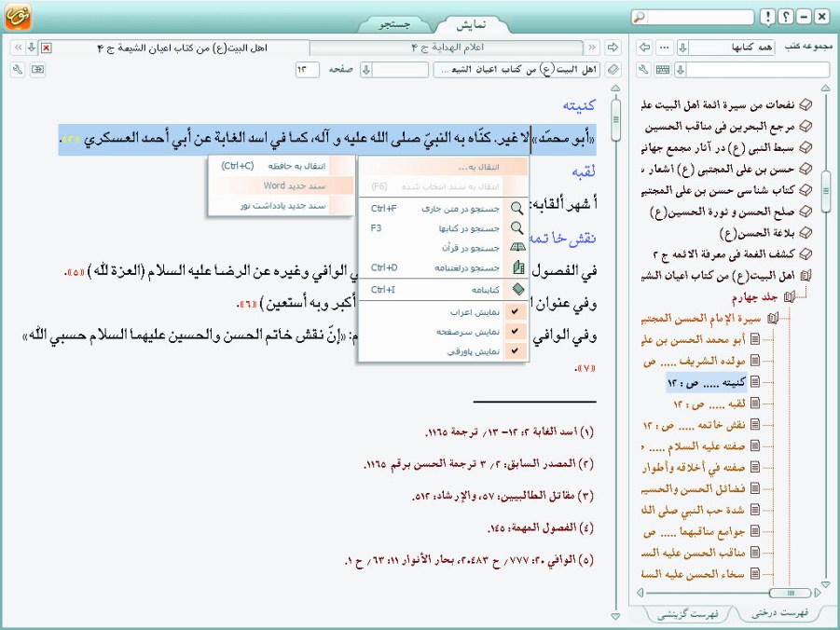
Task: Click the 'لقبه' heading in the text
Action: [x=584, y=172]
